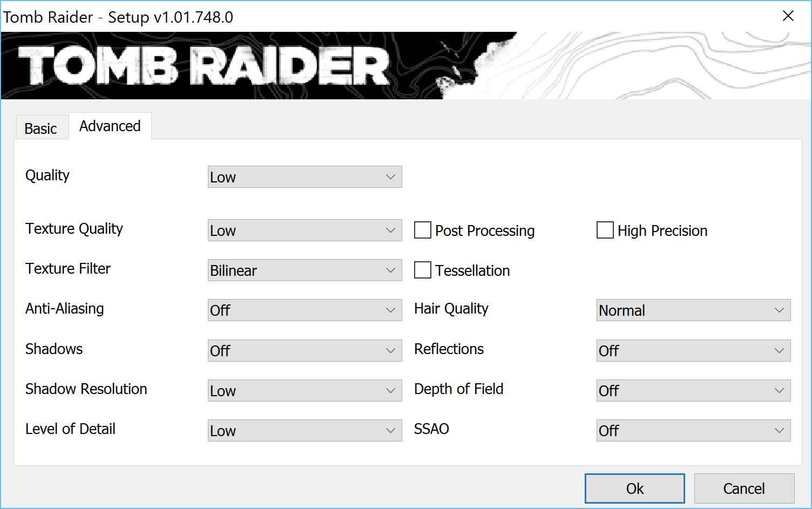Image resolution: width=812 pixels, height=509 pixels.
Task: Expand the Shadow Resolution dropdown
Action: (x=304, y=391)
